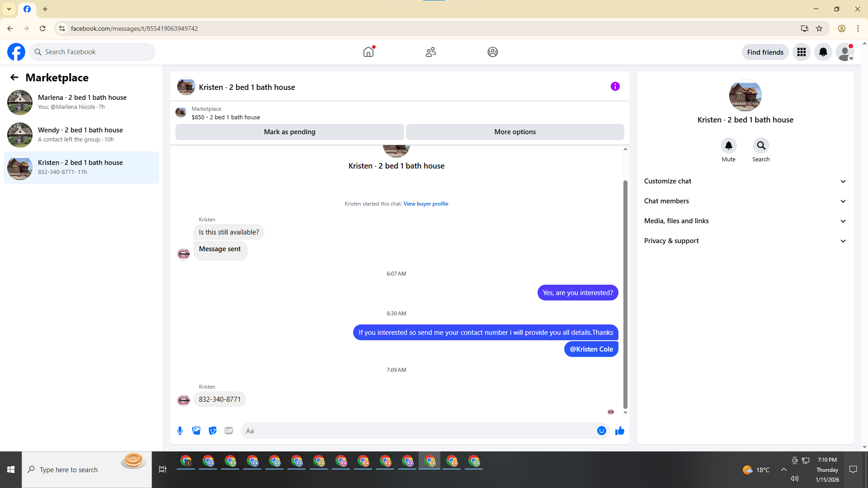Open the Marlena 2 bed conversation

[x=81, y=102]
